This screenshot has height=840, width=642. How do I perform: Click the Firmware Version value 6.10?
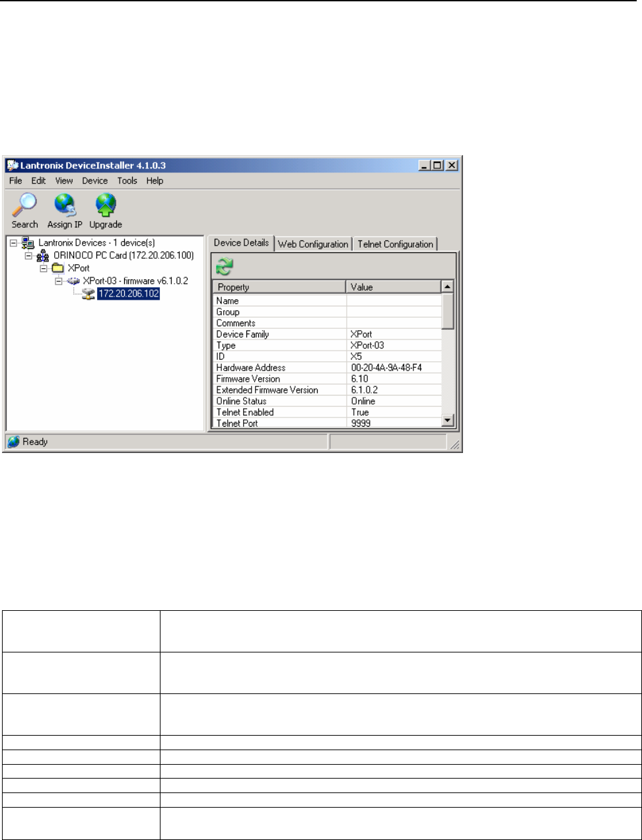pos(359,379)
